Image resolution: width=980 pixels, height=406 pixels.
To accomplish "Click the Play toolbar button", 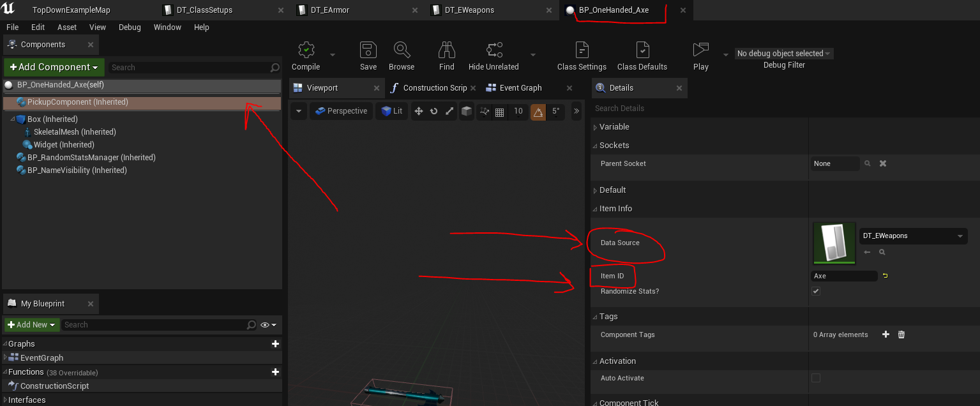I will coord(701,56).
